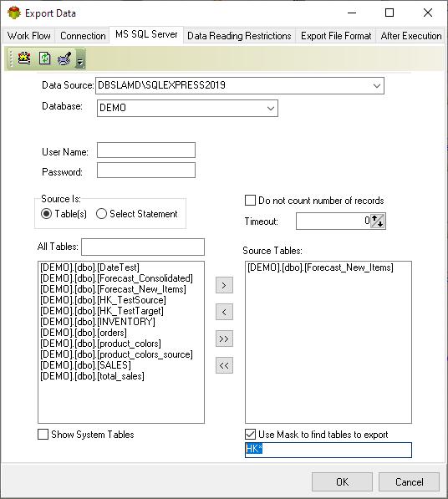Screen dimensions: 448x499
Task: Select the MS SQL Server tab
Action: click(x=146, y=34)
